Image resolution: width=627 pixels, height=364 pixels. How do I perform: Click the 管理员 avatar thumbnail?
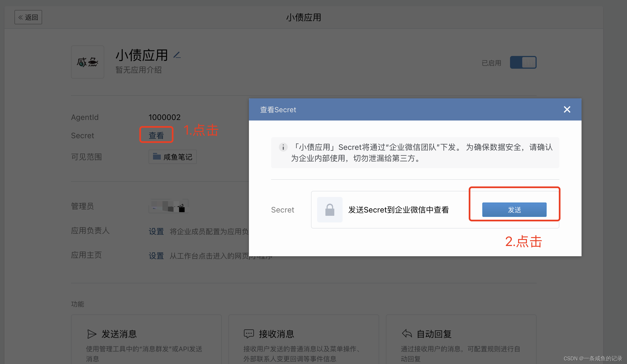click(x=169, y=206)
